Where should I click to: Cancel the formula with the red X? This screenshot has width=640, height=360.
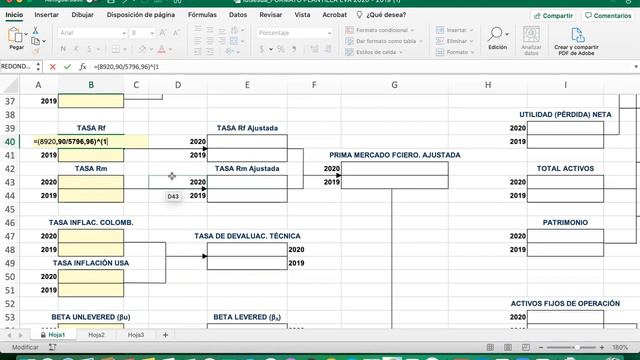click(52, 67)
